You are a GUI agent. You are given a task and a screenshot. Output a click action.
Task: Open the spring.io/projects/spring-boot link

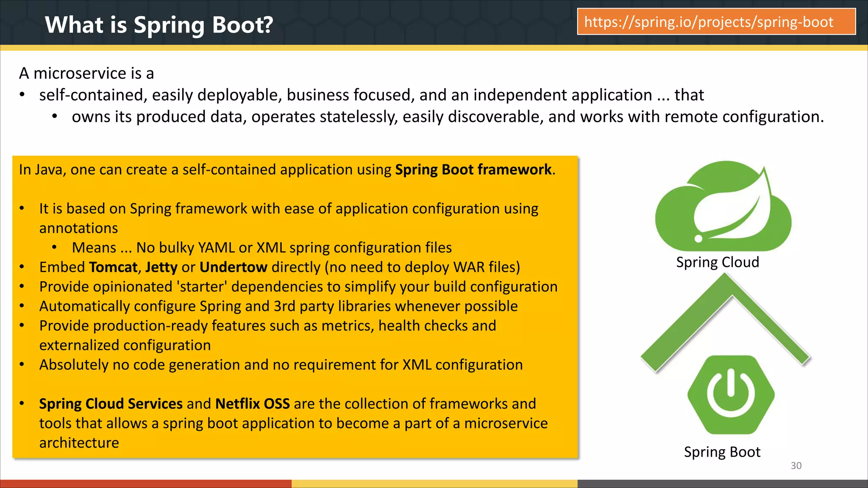click(716, 22)
